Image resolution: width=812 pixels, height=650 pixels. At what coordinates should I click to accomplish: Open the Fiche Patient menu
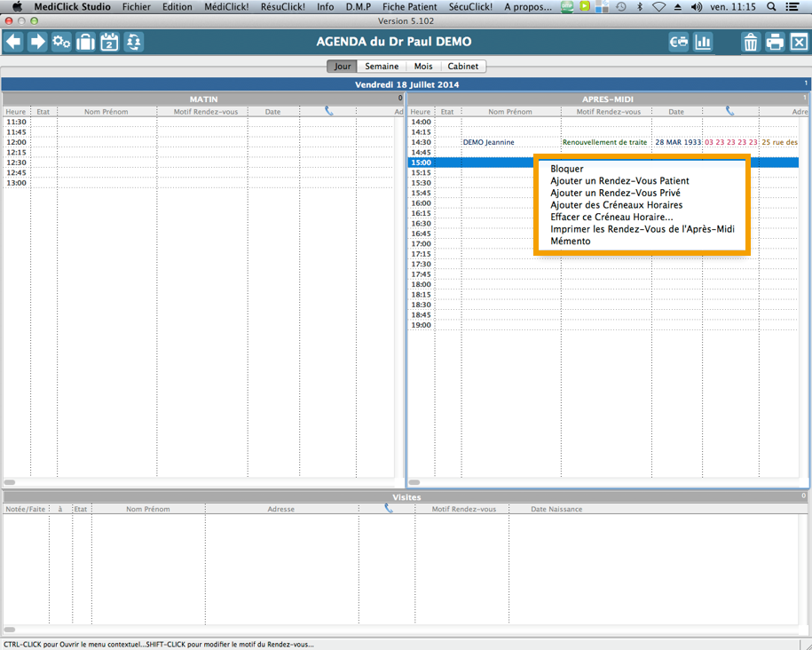(409, 6)
